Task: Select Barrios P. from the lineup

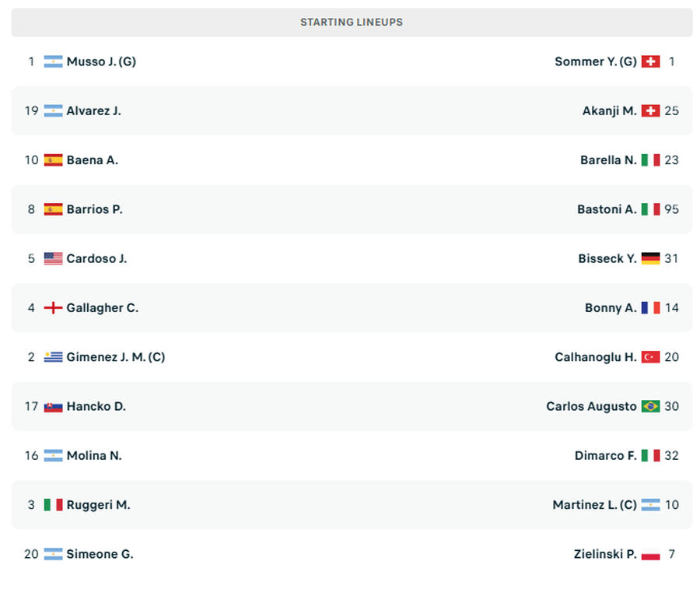Action: pyautogui.click(x=94, y=209)
